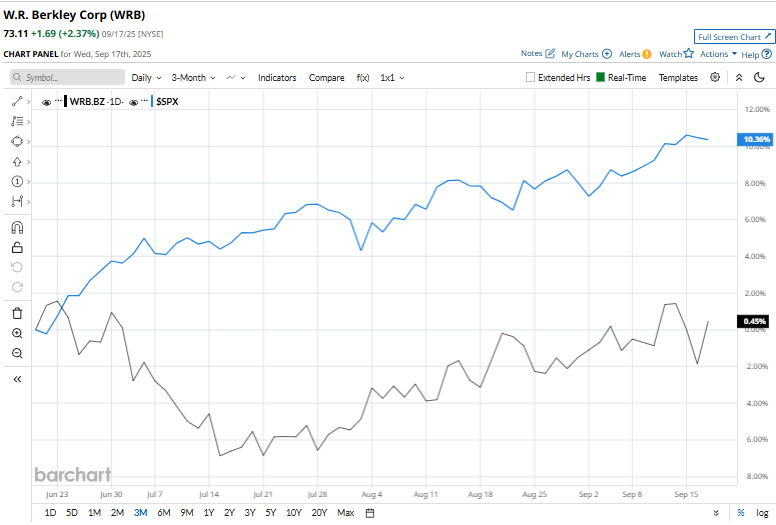Click the Notes edit icon
The height and width of the screenshot is (525, 776).
pos(550,53)
